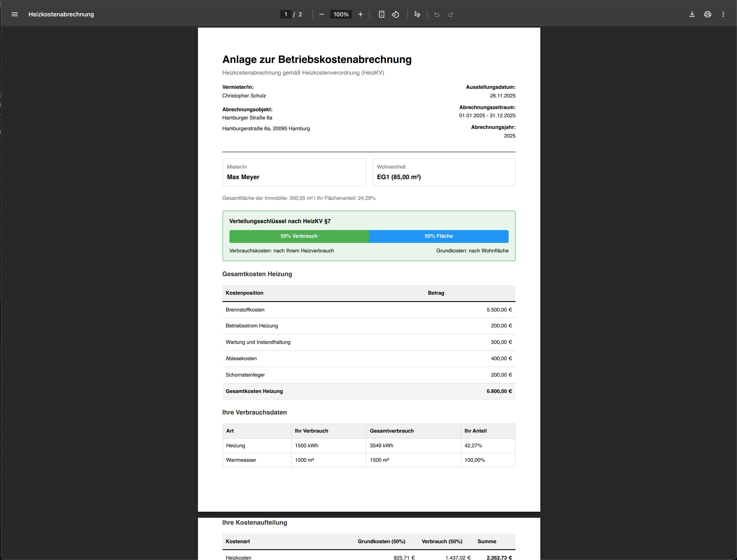Click the blue 50% Fläche bar segment
The image size is (737, 560).
(x=439, y=236)
